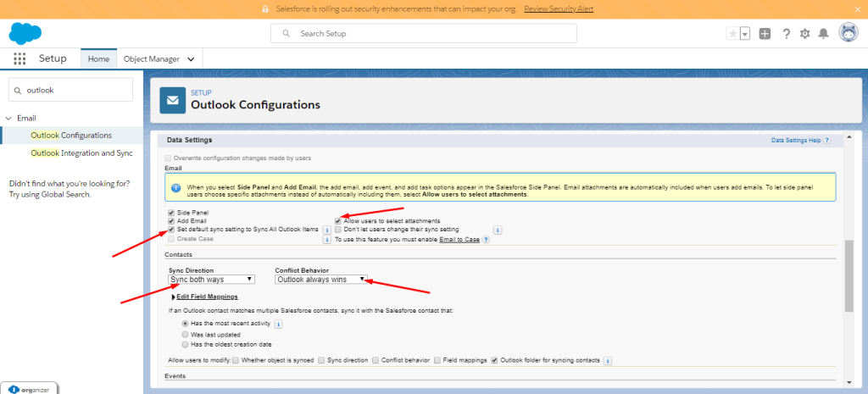Select the Was last updated radio option

[186, 335]
